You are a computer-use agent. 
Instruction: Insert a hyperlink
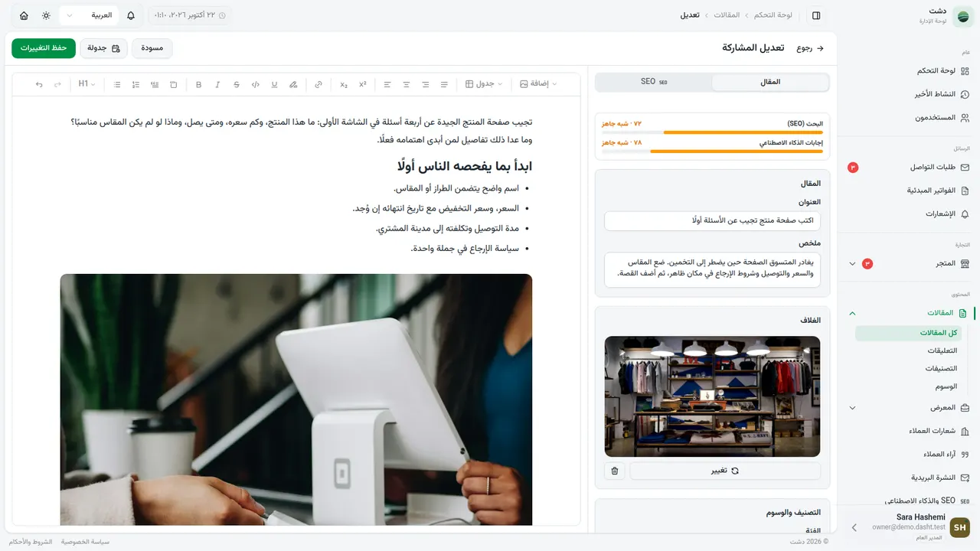click(318, 84)
